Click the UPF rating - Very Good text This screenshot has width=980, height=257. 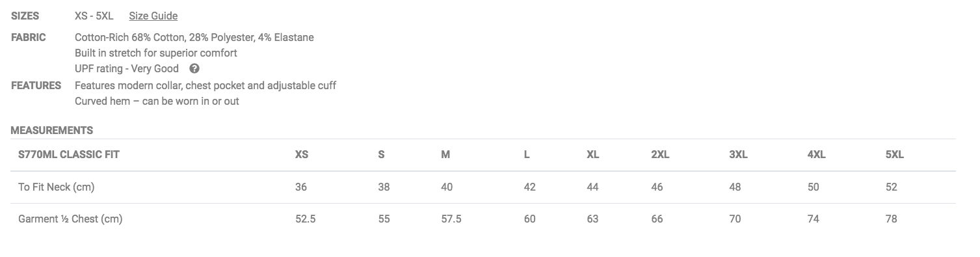pyautogui.click(x=127, y=68)
